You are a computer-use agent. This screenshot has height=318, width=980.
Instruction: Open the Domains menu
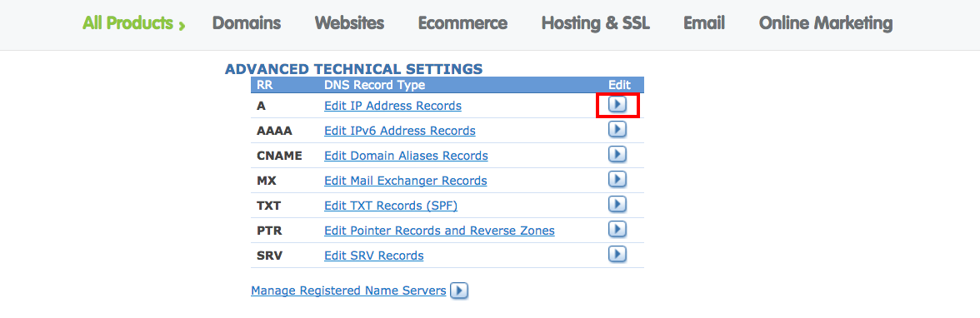coord(247,24)
